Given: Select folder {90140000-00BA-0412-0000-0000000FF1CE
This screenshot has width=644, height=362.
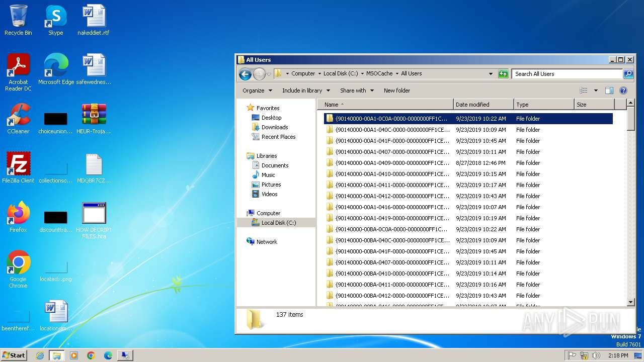Looking at the screenshot, I should 468,296.
